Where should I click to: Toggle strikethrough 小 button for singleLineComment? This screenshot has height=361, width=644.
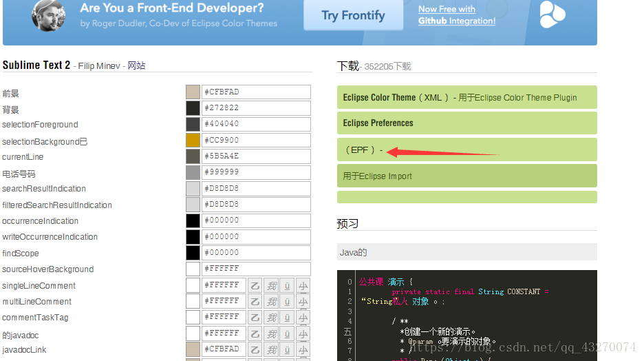point(303,285)
